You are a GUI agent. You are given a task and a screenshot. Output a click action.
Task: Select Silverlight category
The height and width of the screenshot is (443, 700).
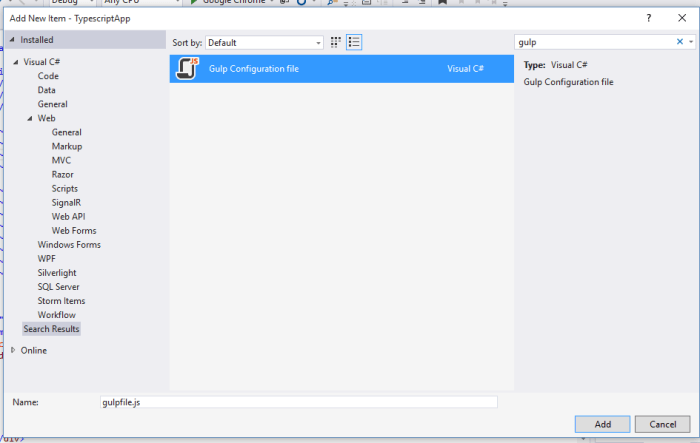(x=57, y=273)
